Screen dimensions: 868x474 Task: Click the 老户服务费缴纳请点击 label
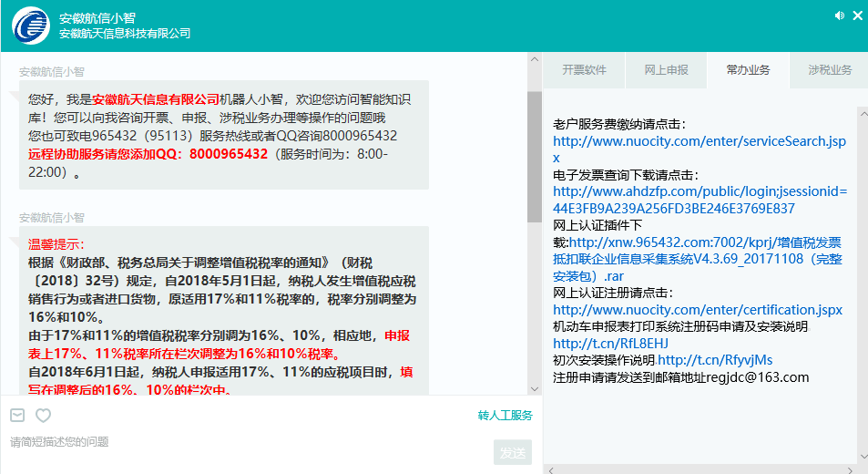[x=619, y=124]
